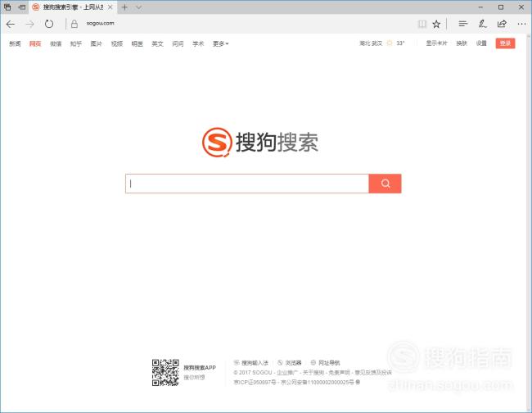Open the new tab plus button
This screenshot has width=532, height=413.
pos(124,7)
